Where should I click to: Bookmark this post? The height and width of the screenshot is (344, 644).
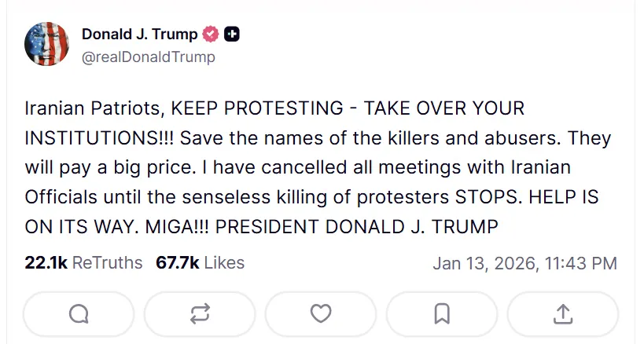[442, 314]
